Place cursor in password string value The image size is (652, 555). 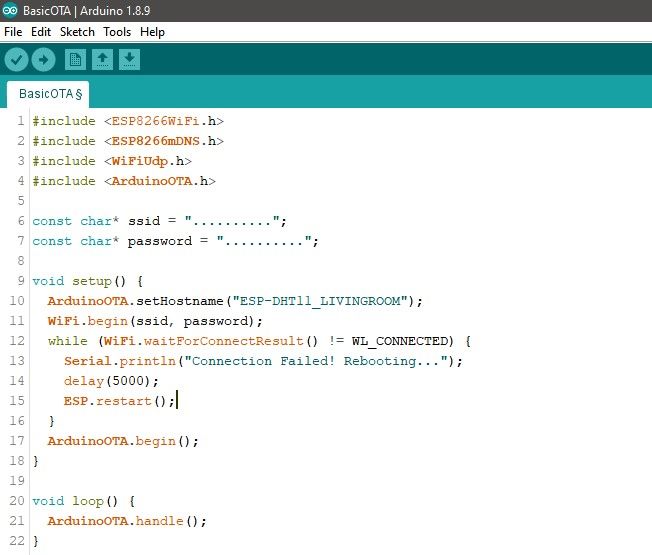coord(264,241)
